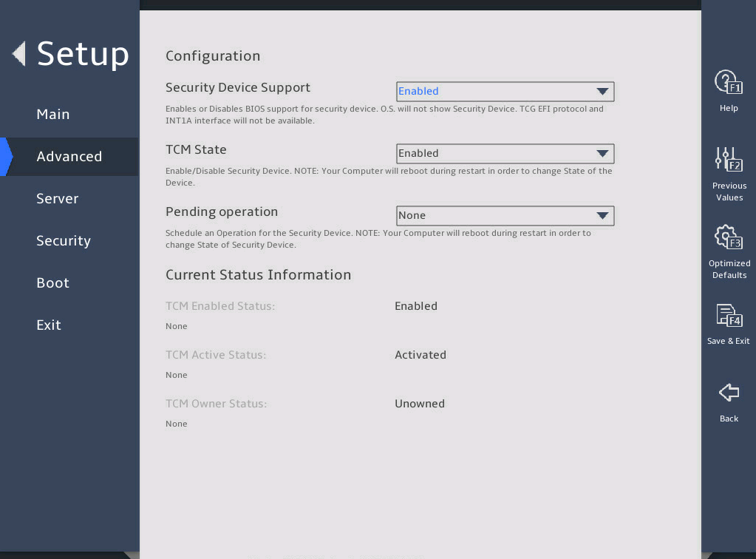Image resolution: width=756 pixels, height=559 pixels.
Task: Click the Current Status Information heading
Action: [x=259, y=275]
